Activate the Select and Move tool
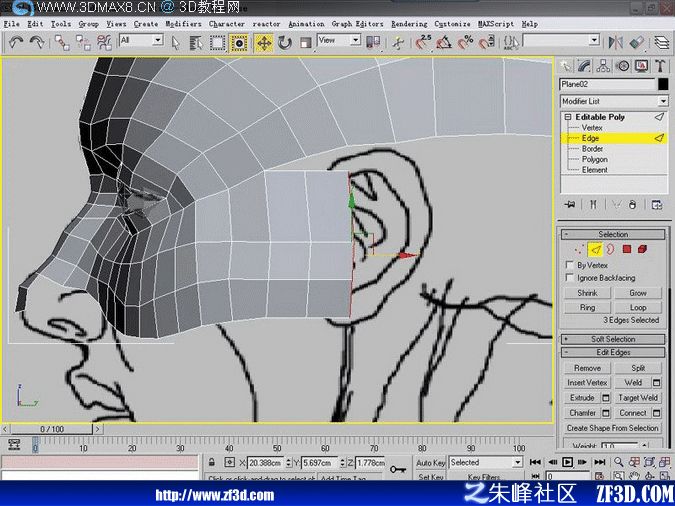675x506 pixels. coord(264,43)
